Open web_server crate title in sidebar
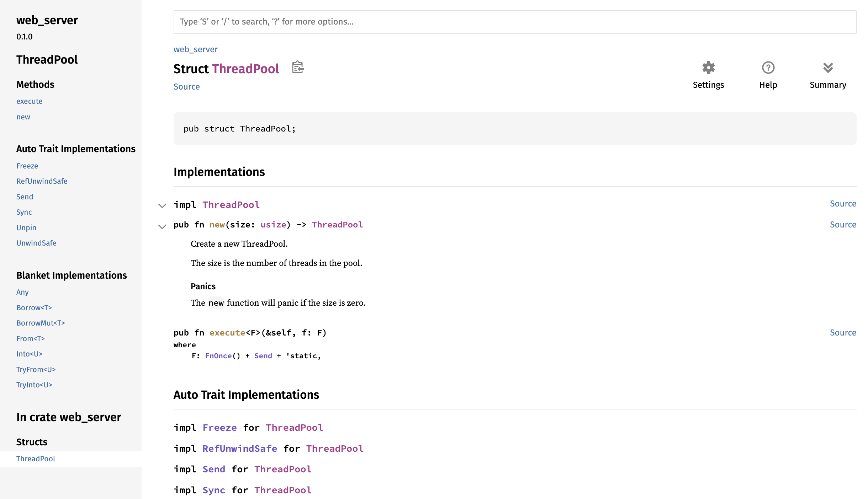 (x=47, y=20)
